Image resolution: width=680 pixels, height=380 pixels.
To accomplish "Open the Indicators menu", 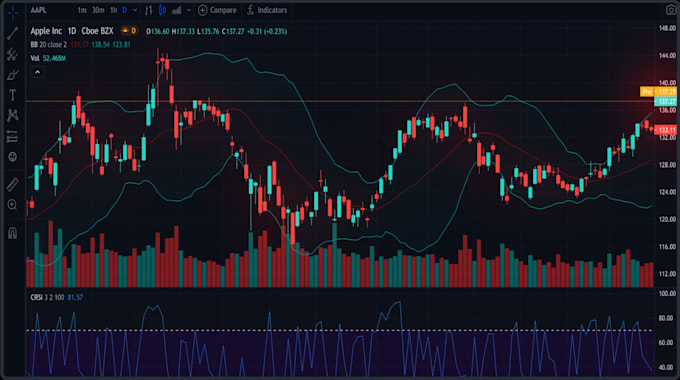I will (x=267, y=10).
